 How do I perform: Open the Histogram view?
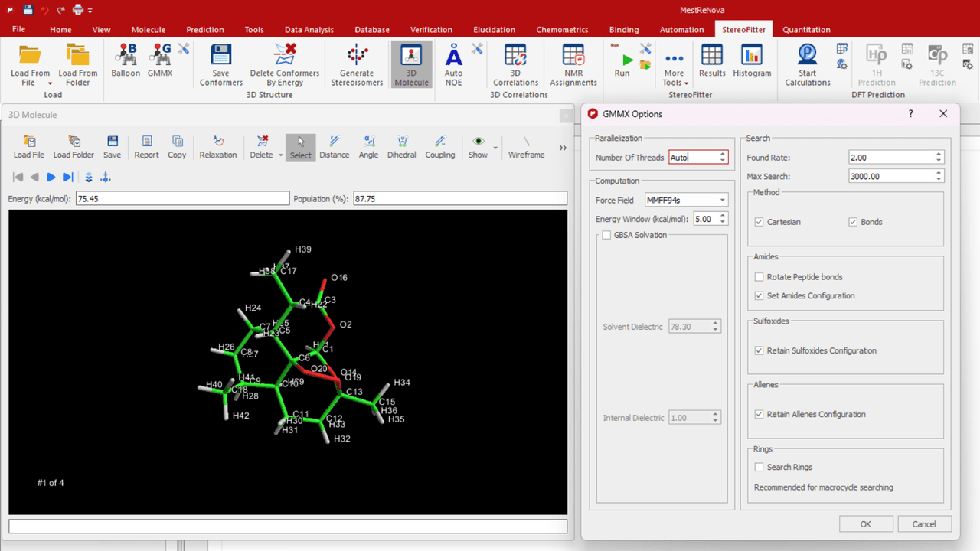point(752,60)
